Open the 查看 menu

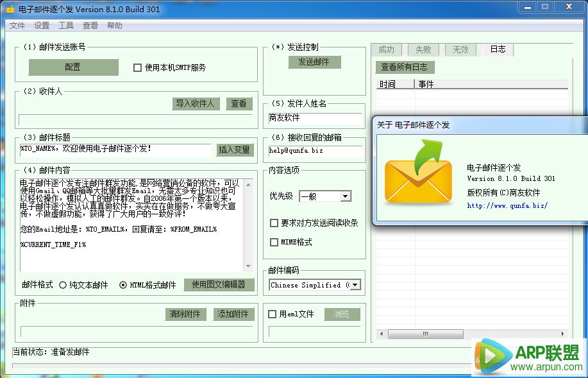[x=90, y=26]
